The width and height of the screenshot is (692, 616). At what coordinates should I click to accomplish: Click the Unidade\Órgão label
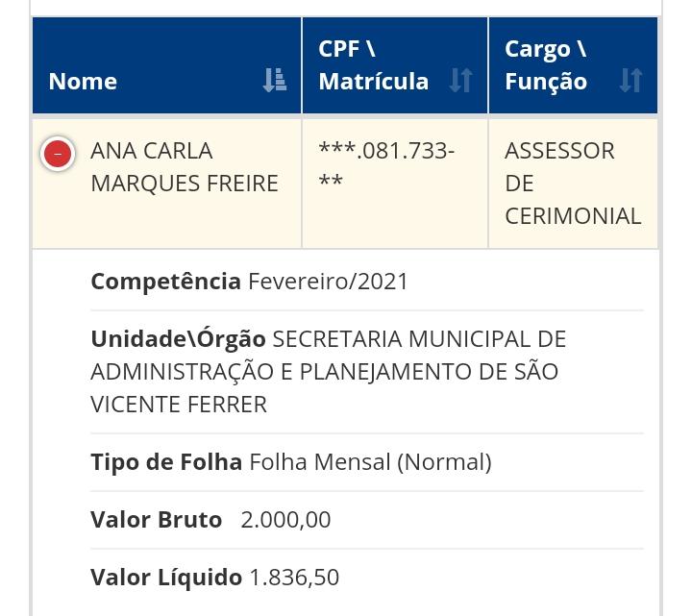tap(178, 339)
